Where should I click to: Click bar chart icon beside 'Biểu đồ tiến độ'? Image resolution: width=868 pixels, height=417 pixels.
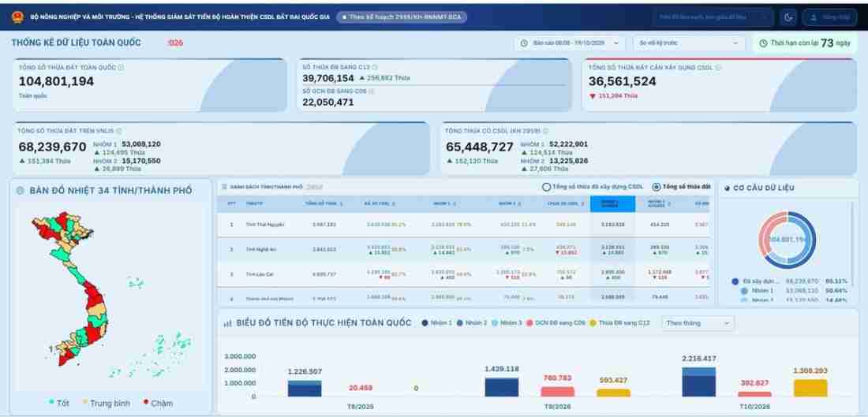[x=227, y=323]
